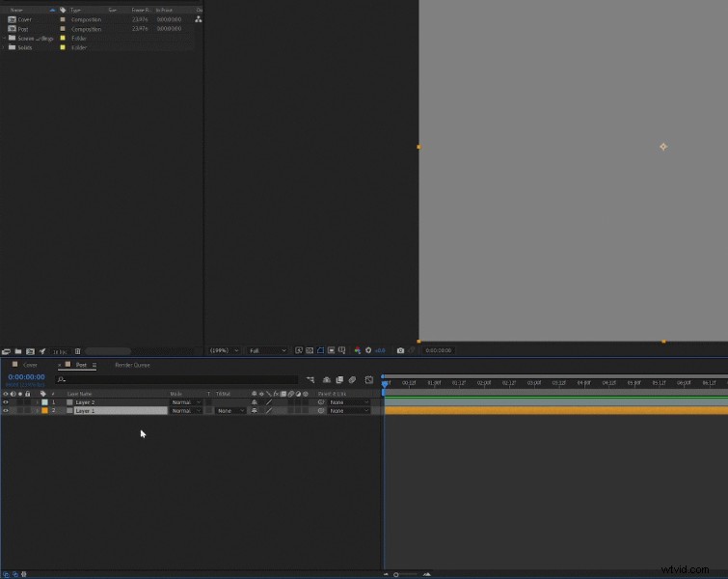This screenshot has width=728, height=579.
Task: Hide Layer 2 with its eye toggle
Action: click(x=6, y=402)
